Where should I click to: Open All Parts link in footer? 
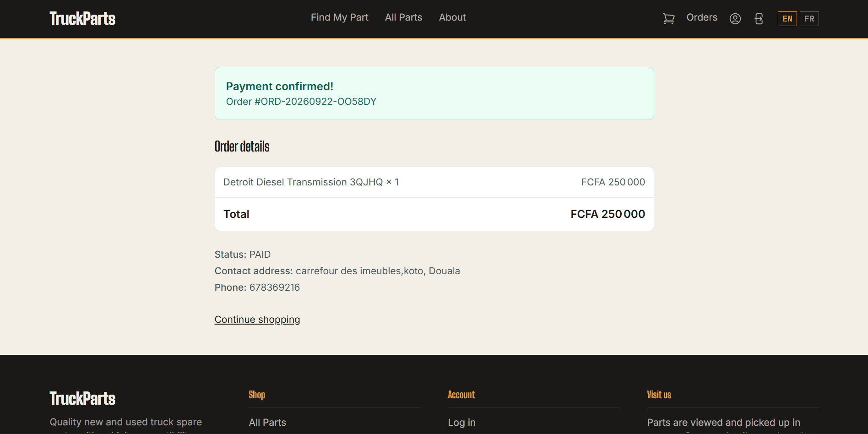click(267, 423)
